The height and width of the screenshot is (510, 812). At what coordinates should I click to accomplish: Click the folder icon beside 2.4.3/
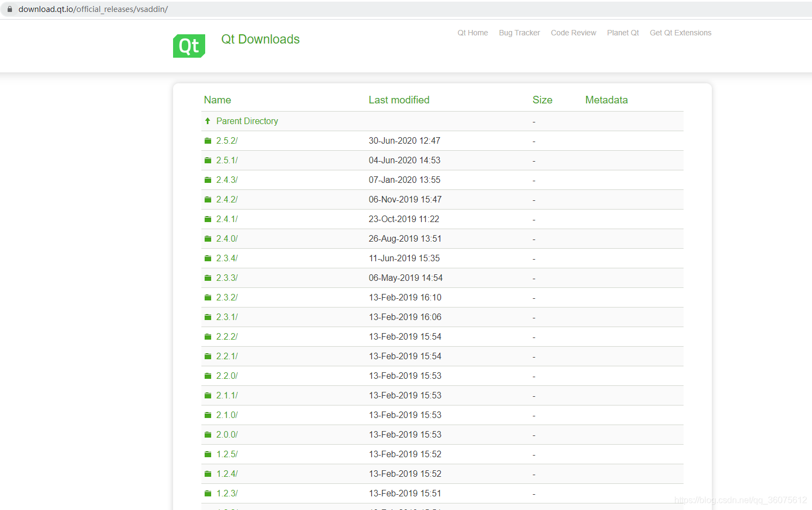208,180
